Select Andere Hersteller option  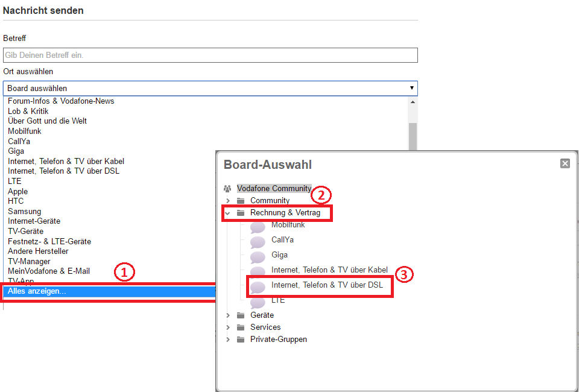pos(38,251)
